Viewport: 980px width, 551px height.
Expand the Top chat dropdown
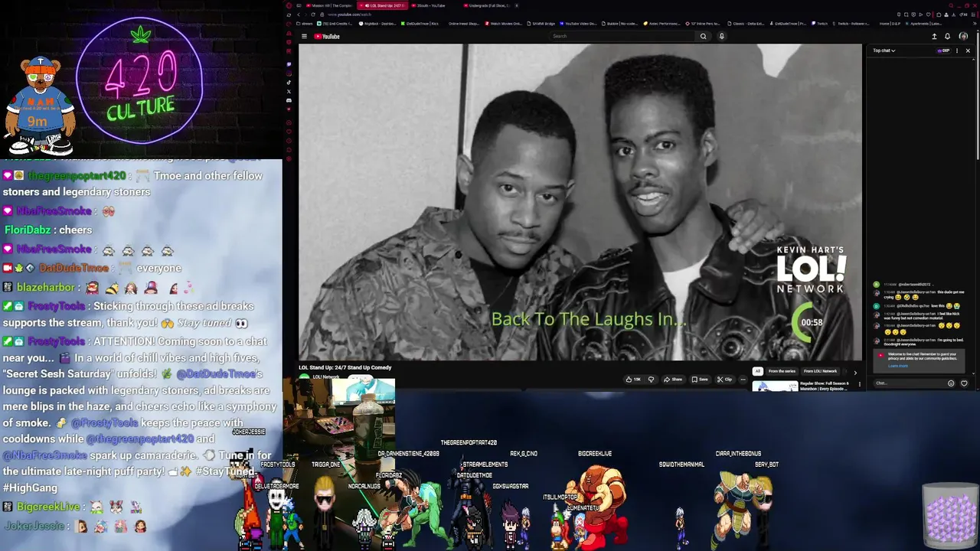click(x=884, y=51)
